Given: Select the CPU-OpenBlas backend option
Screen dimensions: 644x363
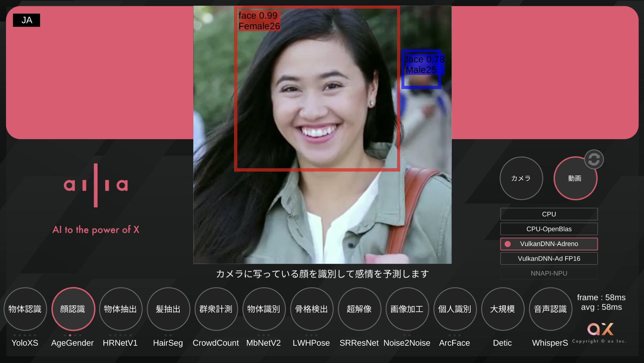Looking at the screenshot, I should point(549,229).
